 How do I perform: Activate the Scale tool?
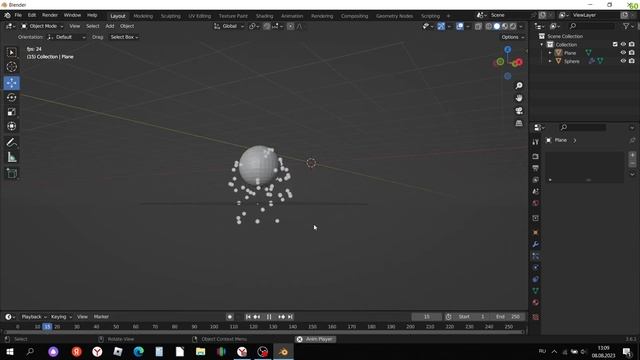tap(11, 112)
